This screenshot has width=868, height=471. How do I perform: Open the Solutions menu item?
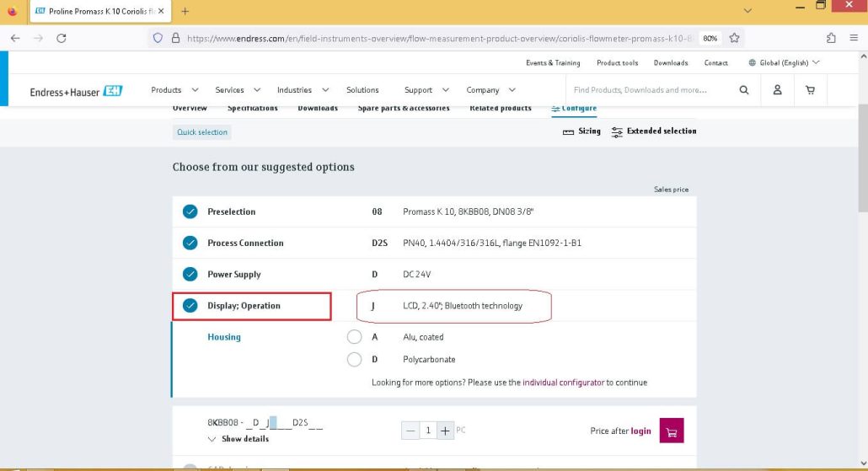click(x=362, y=89)
